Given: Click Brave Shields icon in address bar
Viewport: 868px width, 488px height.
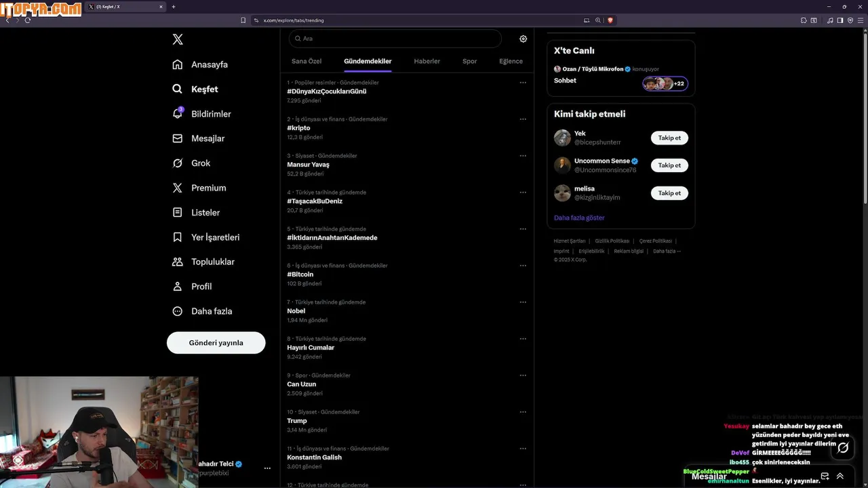Looking at the screenshot, I should pyautogui.click(x=610, y=20).
